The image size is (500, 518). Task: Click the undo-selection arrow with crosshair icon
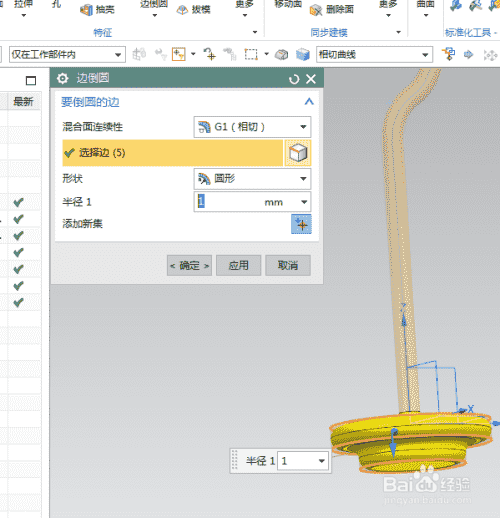pyautogui.click(x=210, y=54)
